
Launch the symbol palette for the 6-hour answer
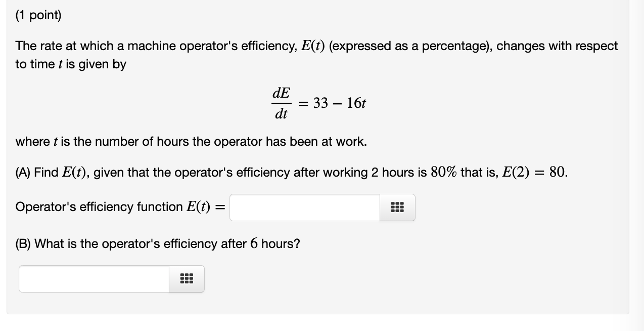tap(186, 278)
